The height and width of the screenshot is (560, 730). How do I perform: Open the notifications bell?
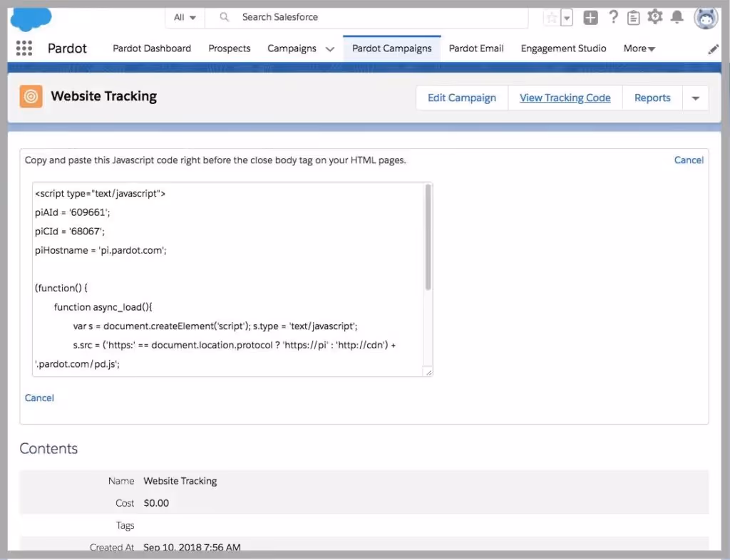(x=677, y=17)
